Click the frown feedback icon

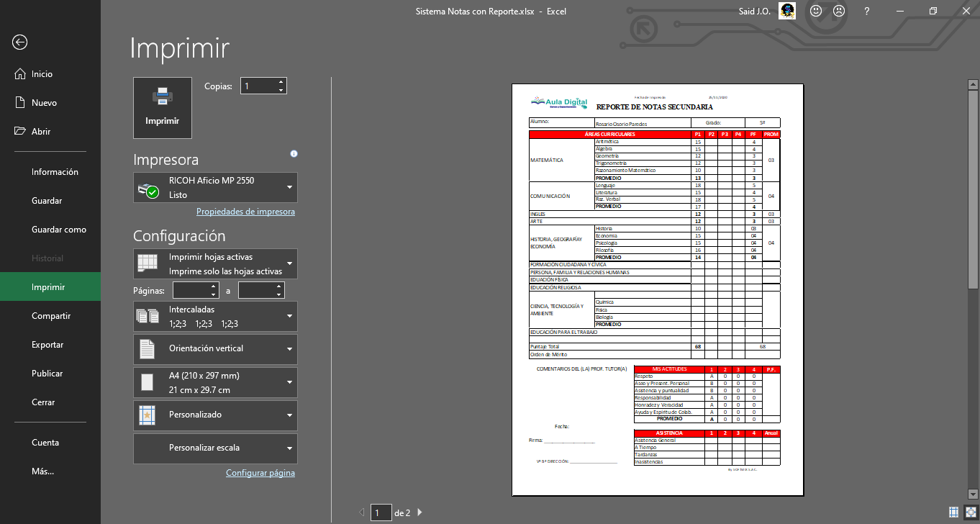click(839, 11)
